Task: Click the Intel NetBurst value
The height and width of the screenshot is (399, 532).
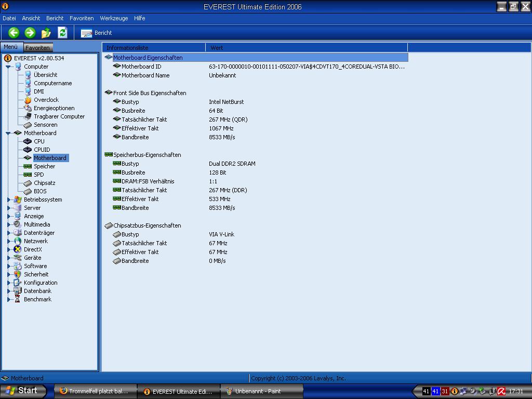Action: click(x=227, y=102)
